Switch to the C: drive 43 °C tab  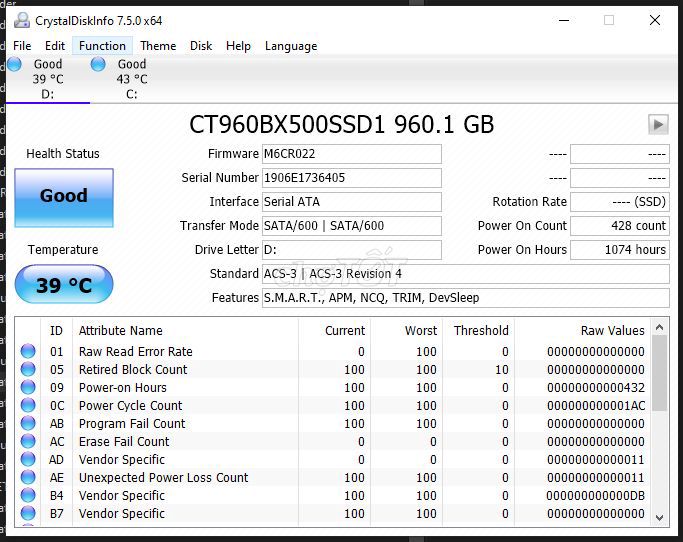pyautogui.click(x=132, y=78)
